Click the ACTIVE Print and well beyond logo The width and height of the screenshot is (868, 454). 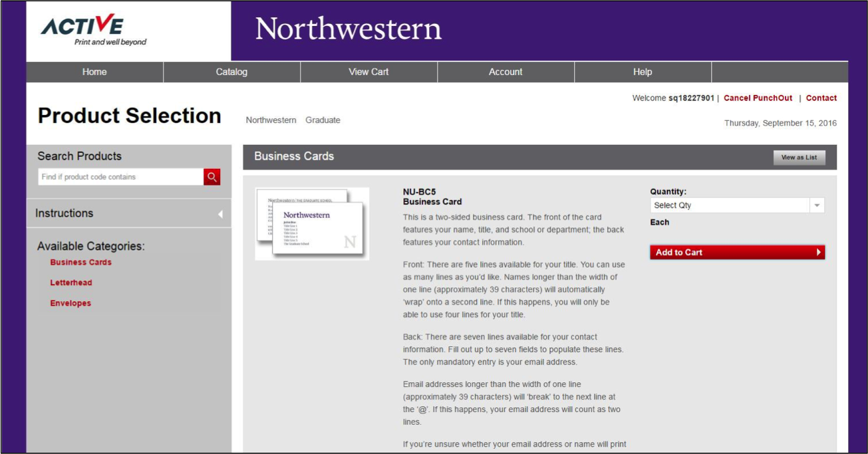coord(93,31)
